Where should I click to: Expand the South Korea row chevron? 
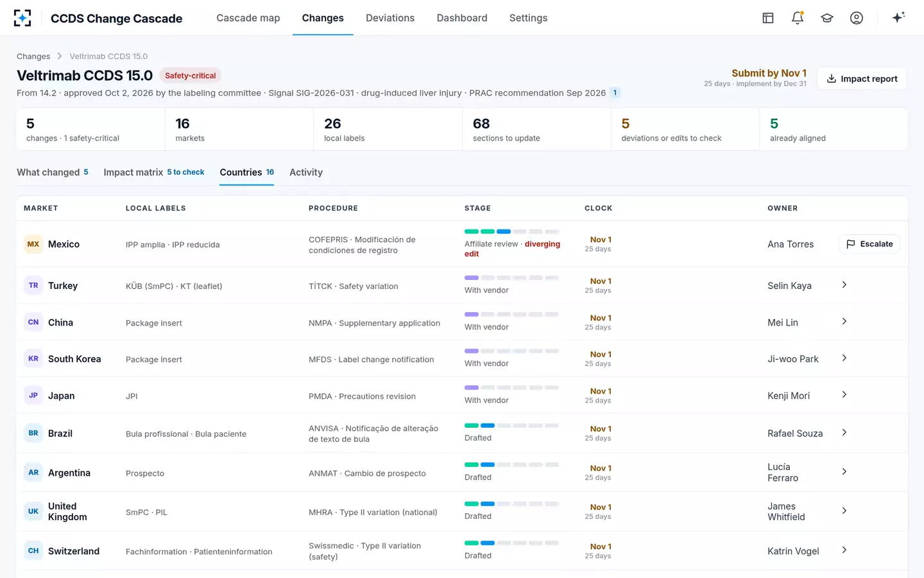(844, 358)
